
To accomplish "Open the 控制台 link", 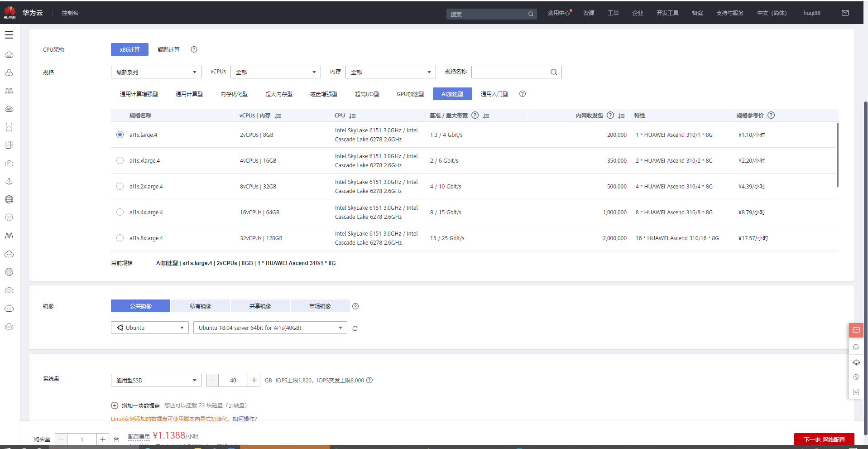I will coord(70,13).
